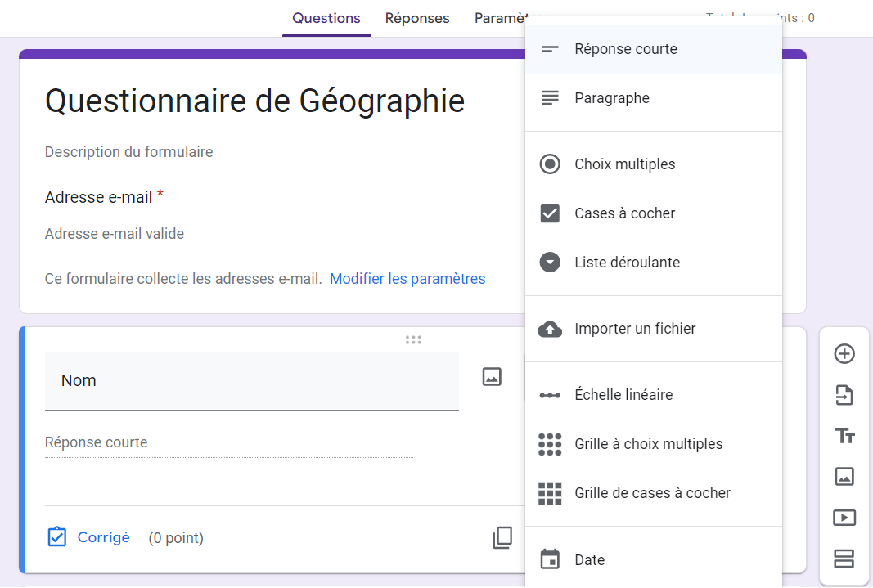Viewport: 873px width, 588px height.
Task: Click the import questions icon
Action: [844, 396]
